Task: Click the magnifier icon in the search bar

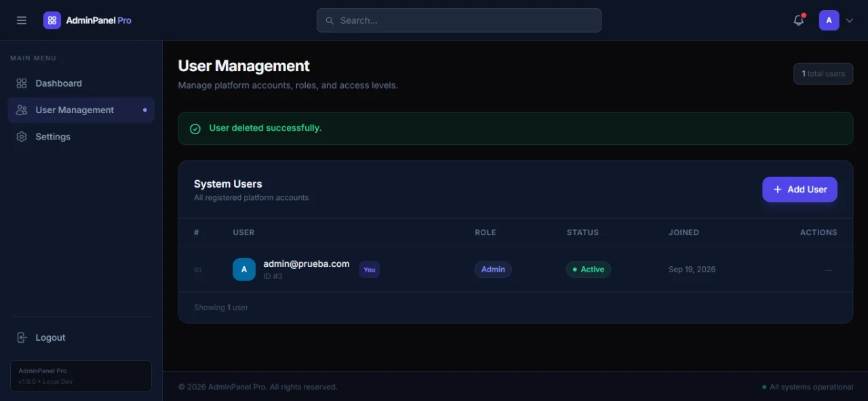Action: pyautogui.click(x=330, y=20)
